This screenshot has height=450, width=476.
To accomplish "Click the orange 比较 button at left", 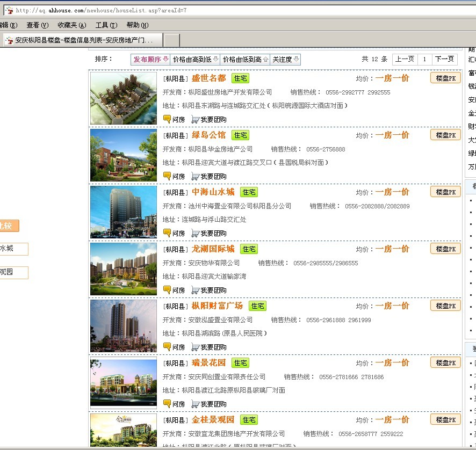I will (x=9, y=226).
